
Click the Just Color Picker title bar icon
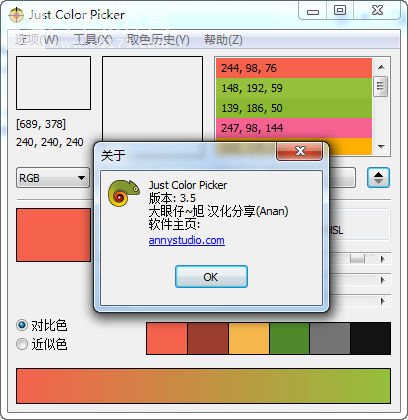[16, 15]
